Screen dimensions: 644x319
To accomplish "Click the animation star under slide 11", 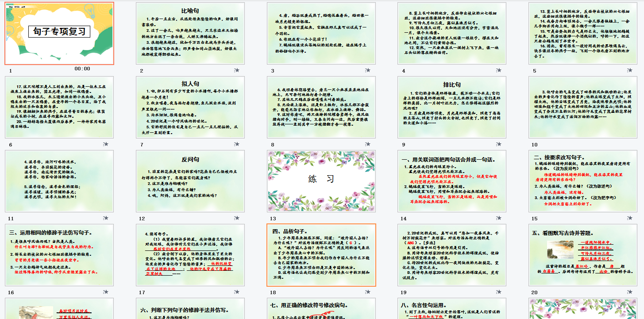I will point(106,219).
